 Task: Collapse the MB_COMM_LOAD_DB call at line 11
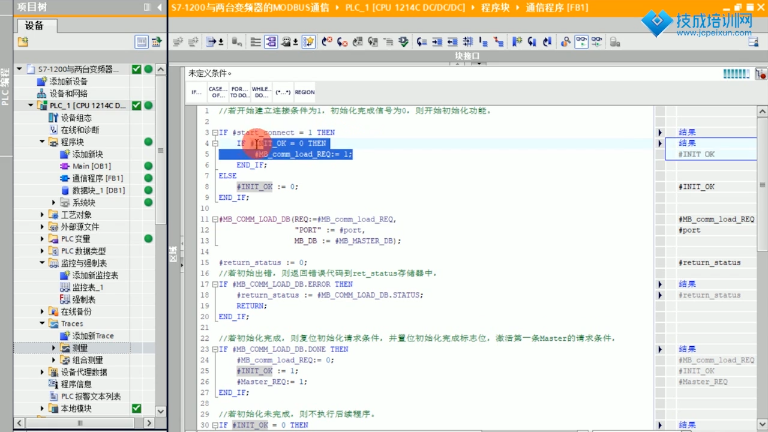(215, 219)
